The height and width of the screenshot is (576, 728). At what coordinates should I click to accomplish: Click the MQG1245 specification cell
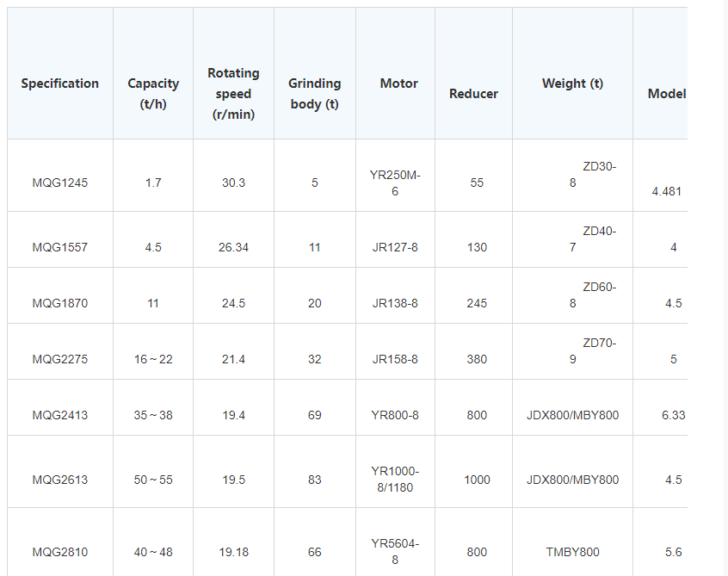(x=60, y=183)
